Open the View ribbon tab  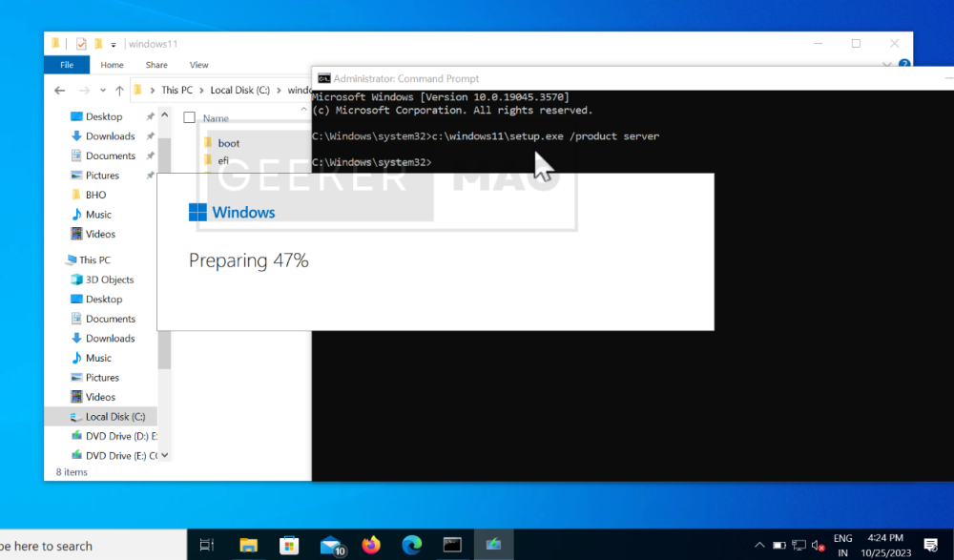199,65
